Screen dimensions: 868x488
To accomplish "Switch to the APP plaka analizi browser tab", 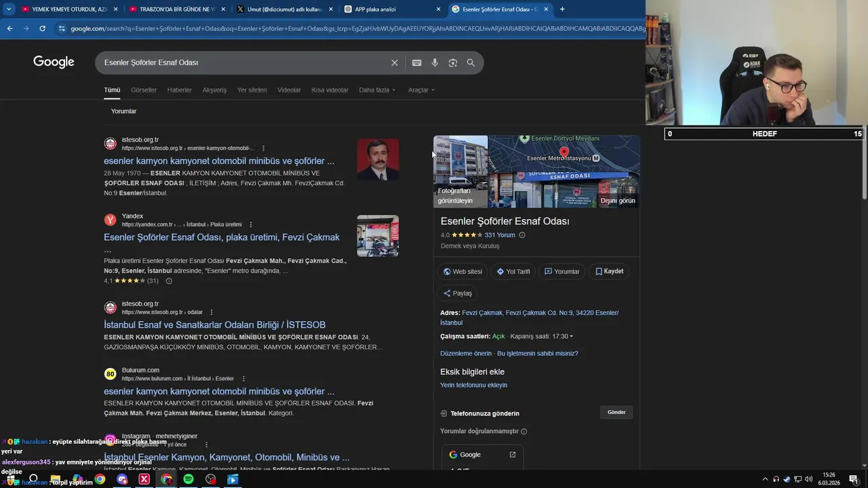I will tap(391, 9).
